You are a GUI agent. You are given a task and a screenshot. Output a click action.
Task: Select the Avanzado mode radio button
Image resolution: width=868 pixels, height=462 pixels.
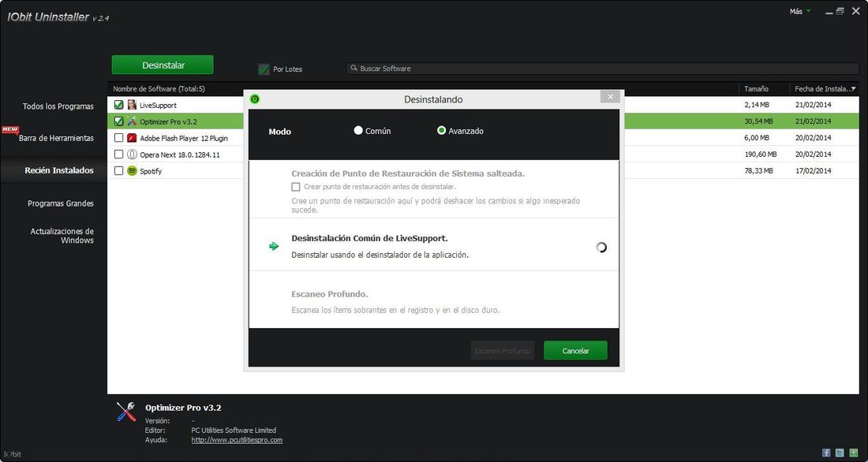pyautogui.click(x=441, y=131)
